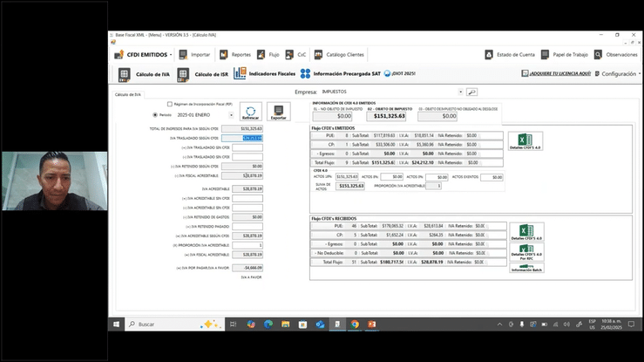This screenshot has height=362, width=644.
Task: Click ADQUIERE TU LICENCIA AQUÍ link
Action: [556, 73]
